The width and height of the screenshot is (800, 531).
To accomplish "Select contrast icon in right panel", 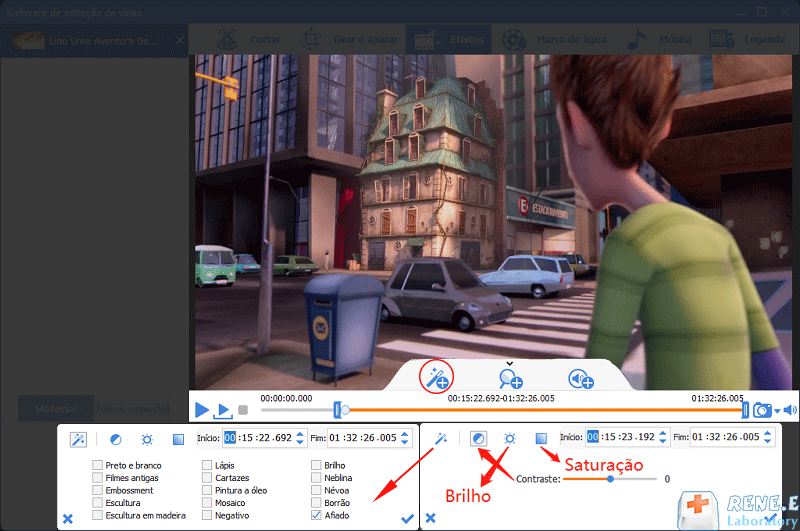I will pyautogui.click(x=479, y=438).
